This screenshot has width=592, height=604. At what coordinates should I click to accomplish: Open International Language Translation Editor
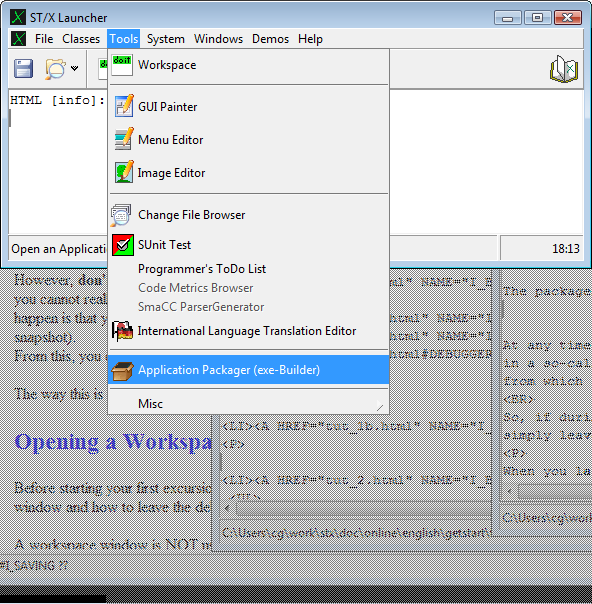pyautogui.click(x=248, y=331)
